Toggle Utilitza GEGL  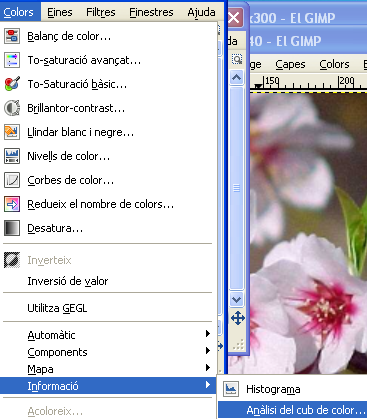[x=107, y=308]
